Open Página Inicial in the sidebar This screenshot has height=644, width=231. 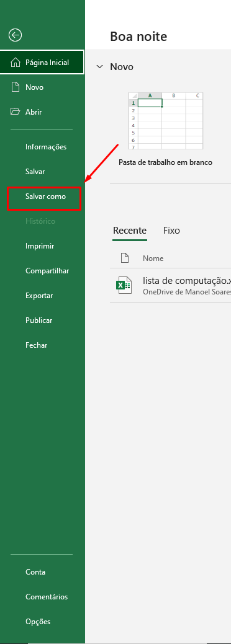click(x=42, y=63)
